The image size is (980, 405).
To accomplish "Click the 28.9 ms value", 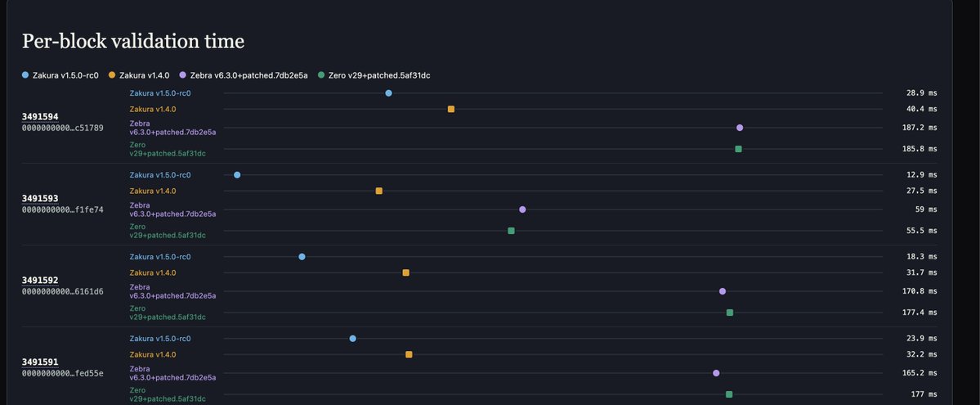I will point(922,93).
